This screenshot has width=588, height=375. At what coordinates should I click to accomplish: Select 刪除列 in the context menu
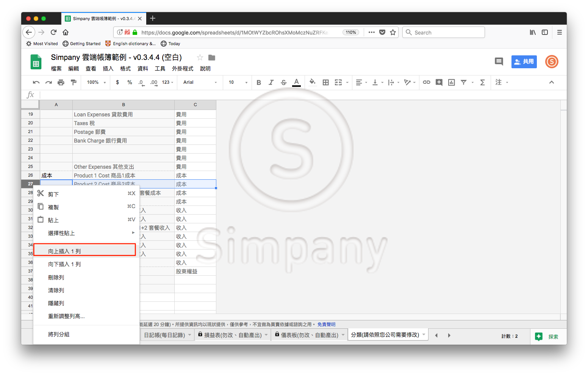click(x=56, y=278)
